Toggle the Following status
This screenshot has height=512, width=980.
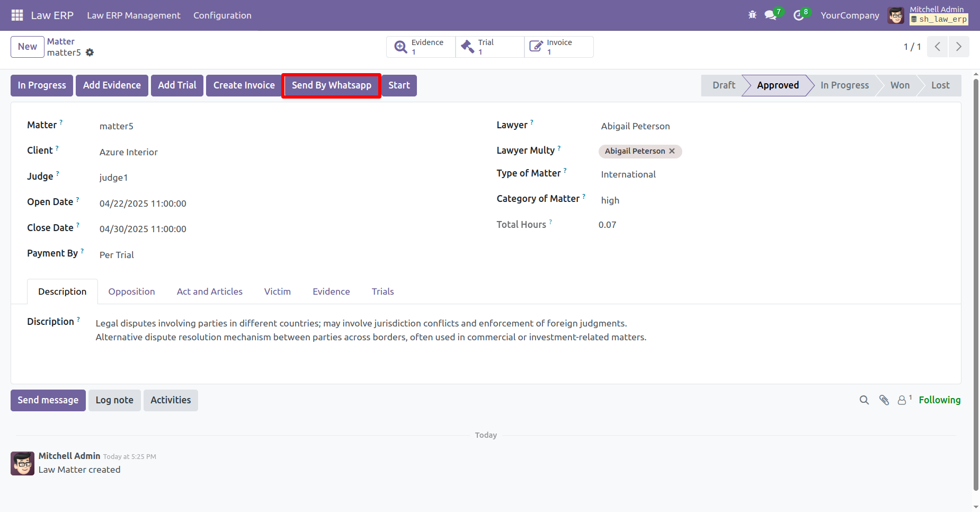point(939,400)
